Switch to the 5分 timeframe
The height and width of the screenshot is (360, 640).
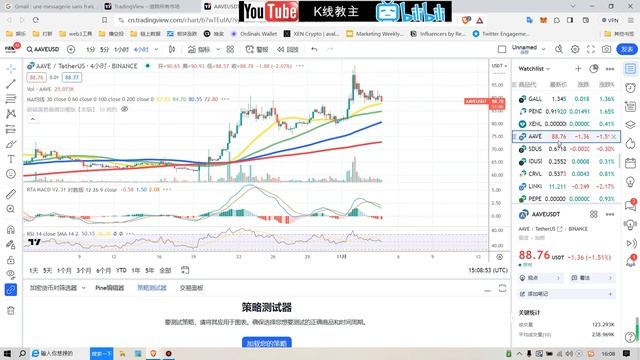coord(104,49)
